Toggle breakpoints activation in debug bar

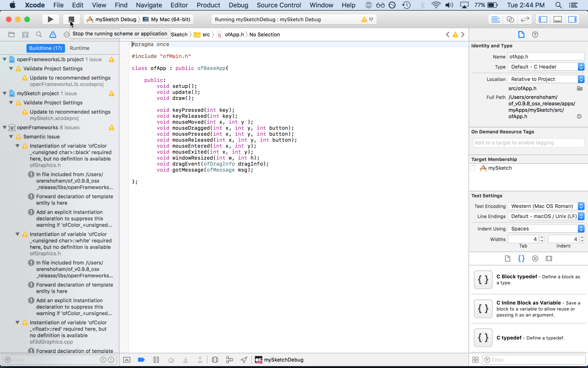[141, 360]
